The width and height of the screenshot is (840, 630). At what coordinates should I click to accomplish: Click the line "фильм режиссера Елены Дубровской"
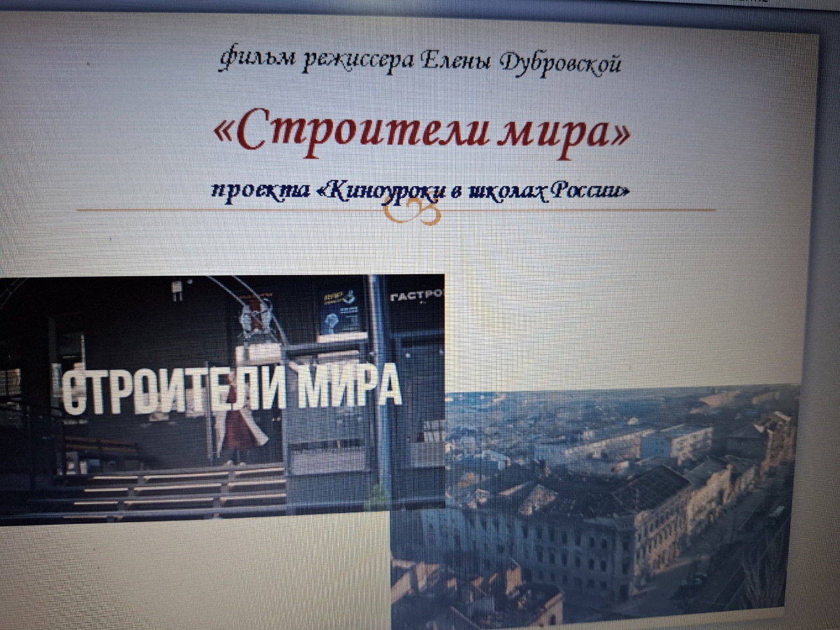click(x=420, y=62)
